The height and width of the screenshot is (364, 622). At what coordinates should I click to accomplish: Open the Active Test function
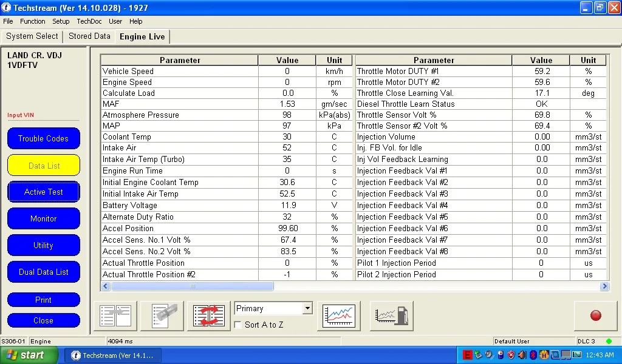[x=44, y=192]
